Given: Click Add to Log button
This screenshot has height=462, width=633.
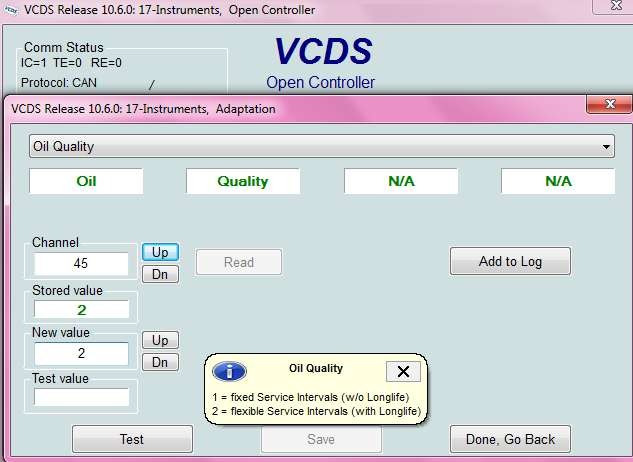Looking at the screenshot, I should tap(510, 261).
